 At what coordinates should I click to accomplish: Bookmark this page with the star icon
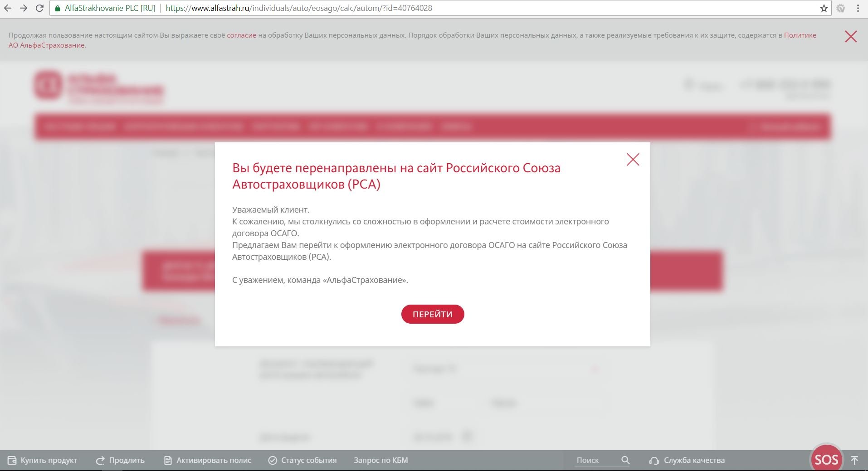click(824, 8)
